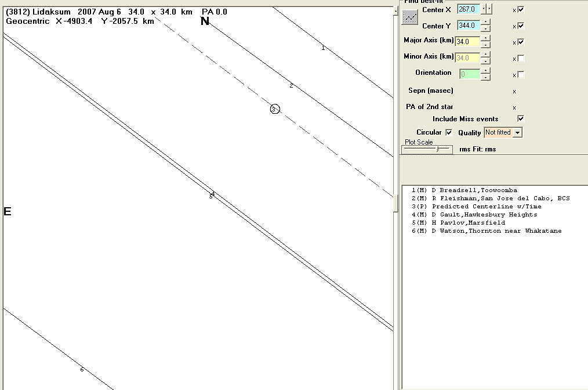Select observer row 6 D Watson, Thornton near Whakatane

(x=487, y=231)
